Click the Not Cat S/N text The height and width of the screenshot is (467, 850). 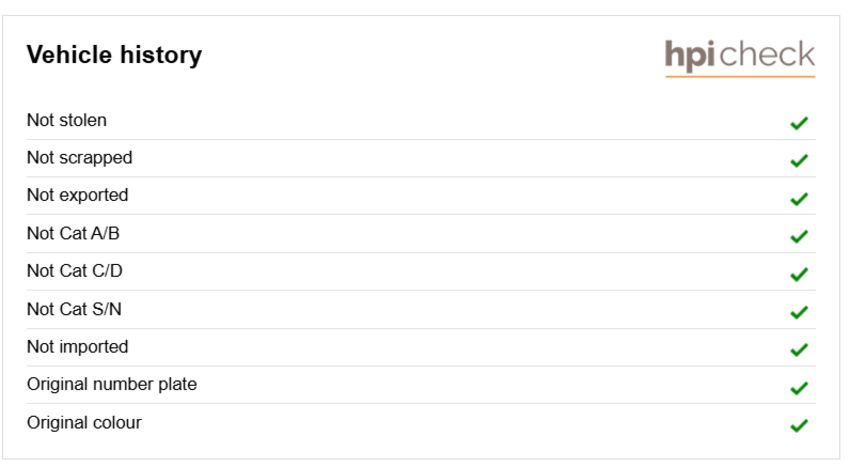[74, 309]
